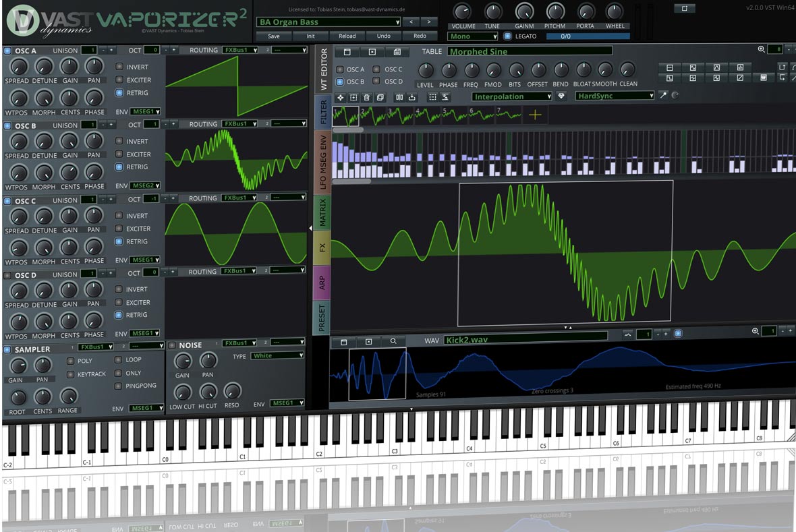
Task: Enable LOOP in the Sampler section
Action: point(118,360)
